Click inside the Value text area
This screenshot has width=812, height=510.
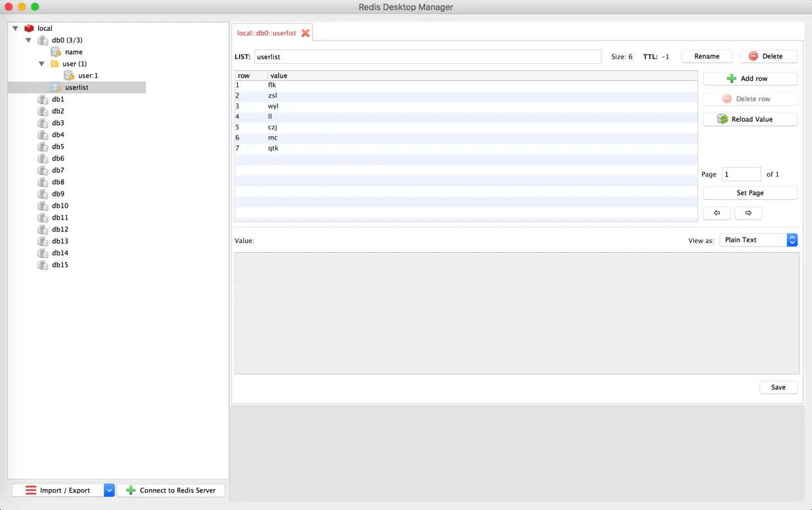pos(517,313)
